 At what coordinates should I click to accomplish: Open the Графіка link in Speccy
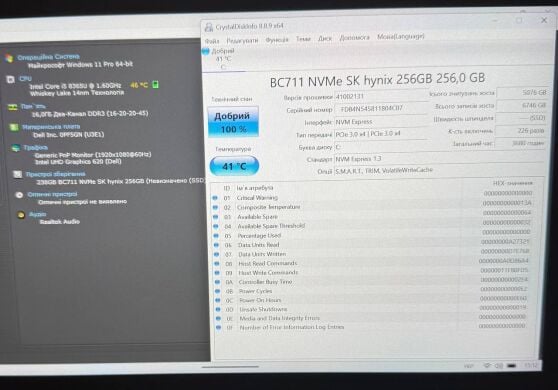click(36, 147)
